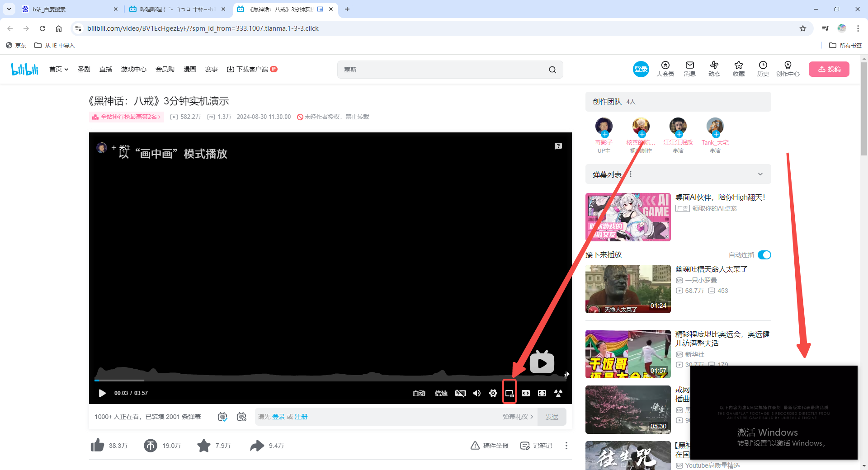Screen dimensions: 868x470
Task: Click the bilibili logo
Action: point(25,69)
